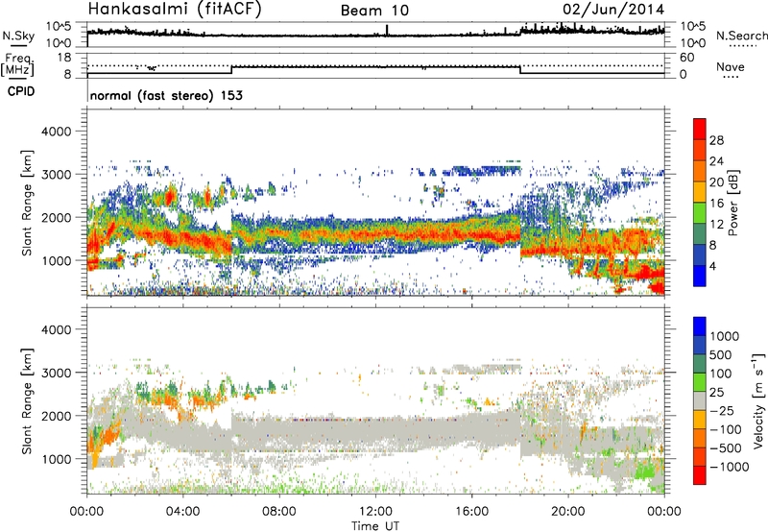This screenshot has width=768, height=532.
Task: Click the "12" tick on Power color bar
Action: (716, 224)
